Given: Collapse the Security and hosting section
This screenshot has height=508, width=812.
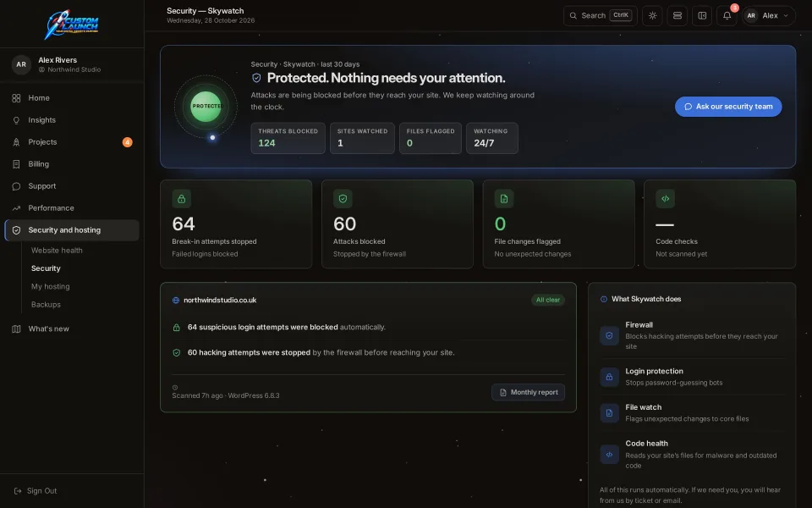Looking at the screenshot, I should tap(71, 230).
